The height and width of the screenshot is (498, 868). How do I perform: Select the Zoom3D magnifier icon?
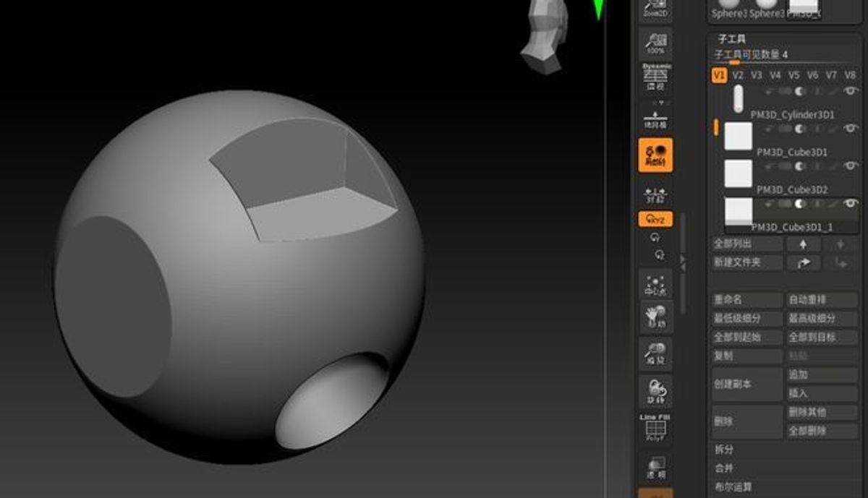tap(656, 354)
